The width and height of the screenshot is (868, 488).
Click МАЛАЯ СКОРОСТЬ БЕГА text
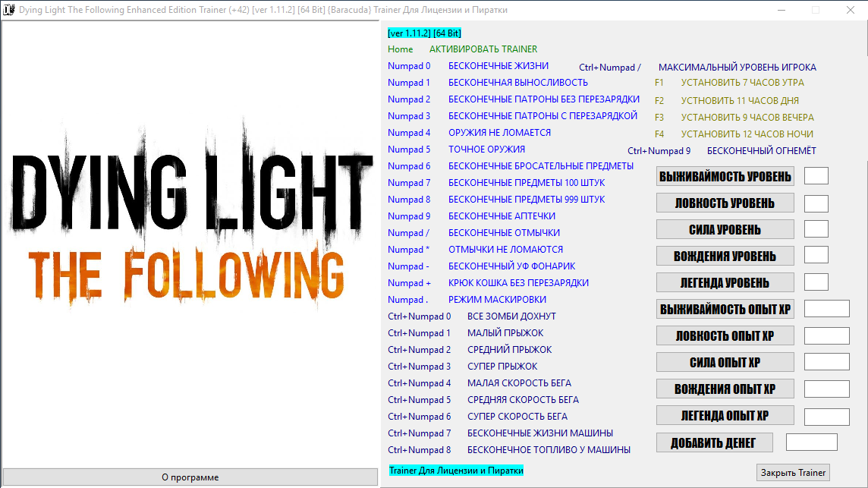pyautogui.click(x=519, y=383)
